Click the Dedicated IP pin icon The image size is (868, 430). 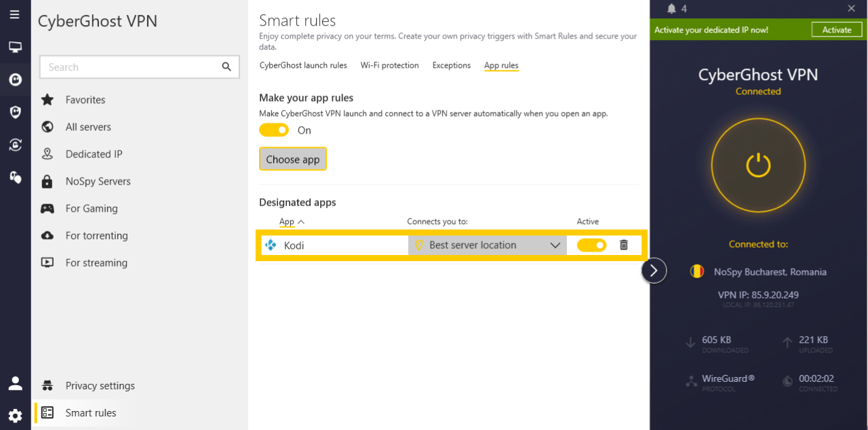click(x=47, y=154)
